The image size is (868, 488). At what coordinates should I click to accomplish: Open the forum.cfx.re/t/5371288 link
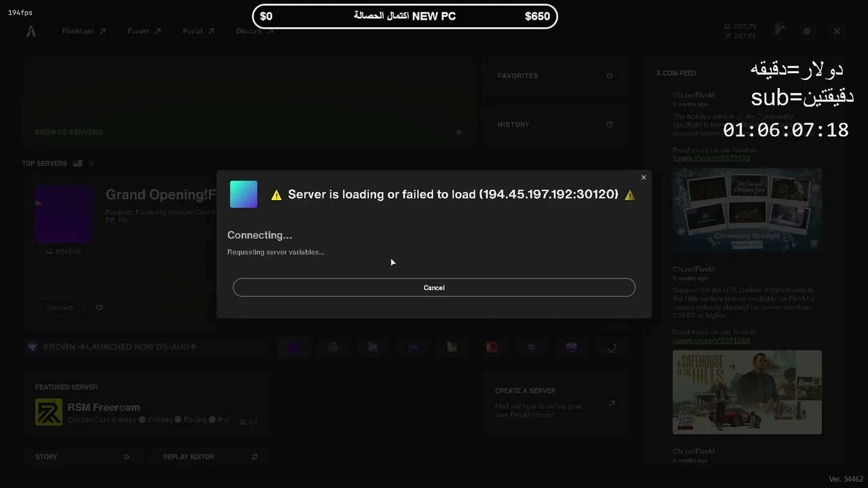[711, 340]
